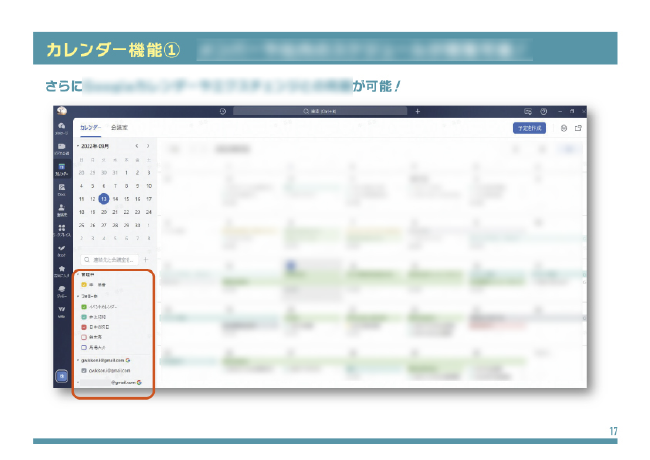Click the pop-out window icon at top right

tap(578, 128)
